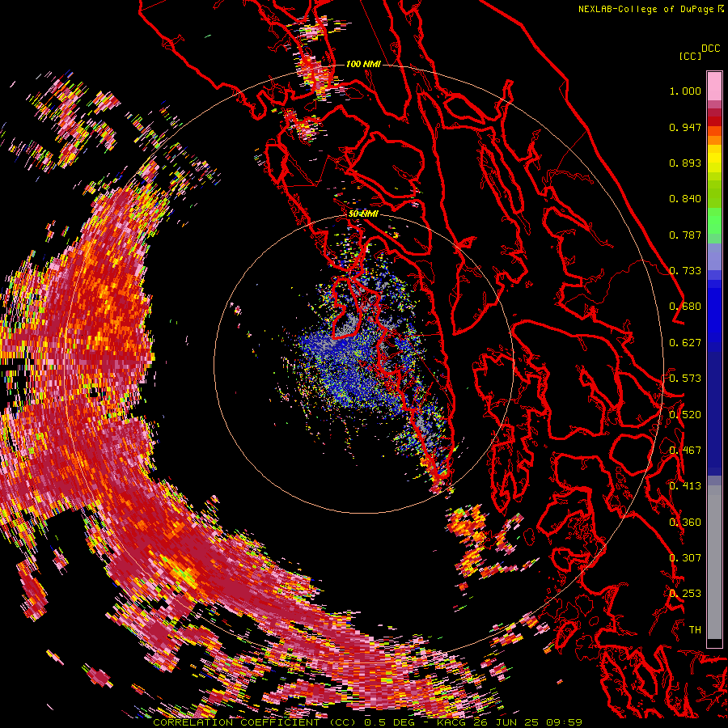Click the 0.787 scale value

[685, 235]
